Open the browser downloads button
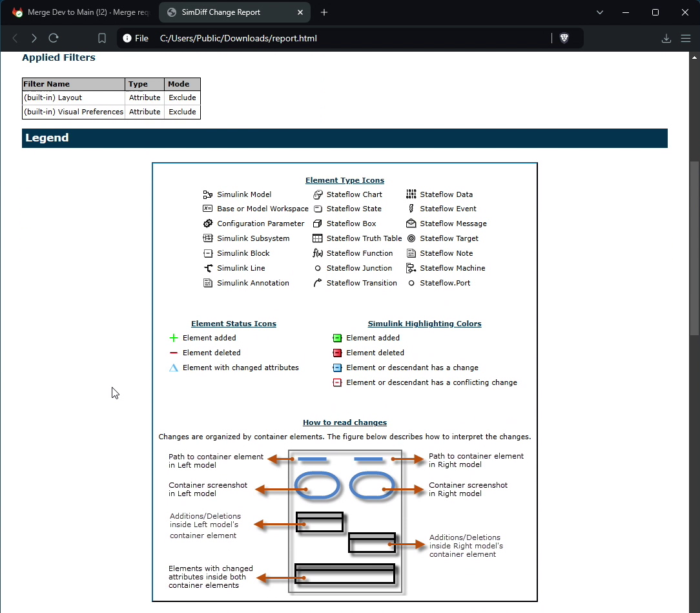700x613 pixels. click(666, 38)
